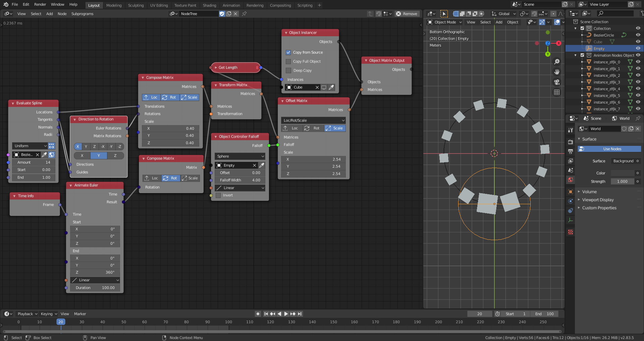Click the eyedropper in Object Instancer node
The image size is (644, 341).
coord(331,87)
